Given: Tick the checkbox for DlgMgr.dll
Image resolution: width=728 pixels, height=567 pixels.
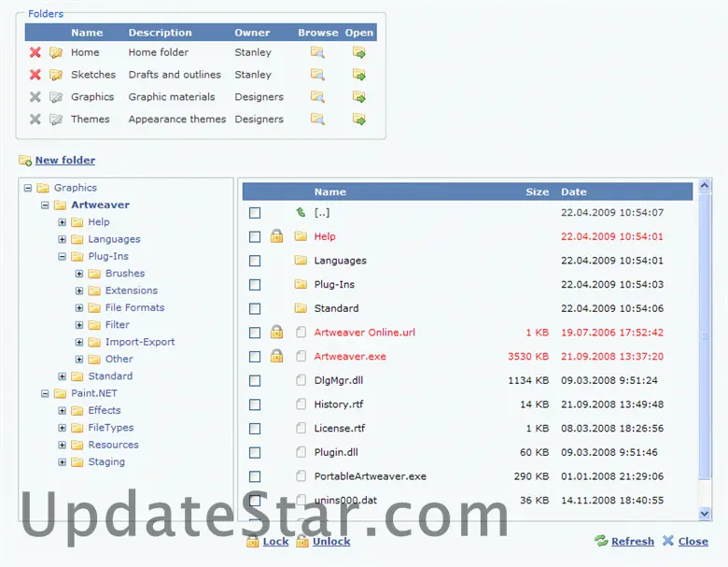Looking at the screenshot, I should pos(255,380).
